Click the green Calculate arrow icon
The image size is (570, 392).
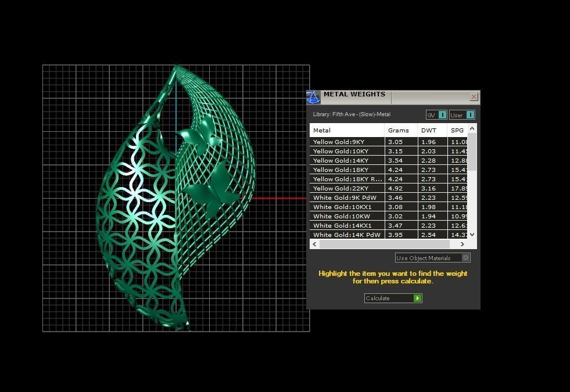[417, 299]
